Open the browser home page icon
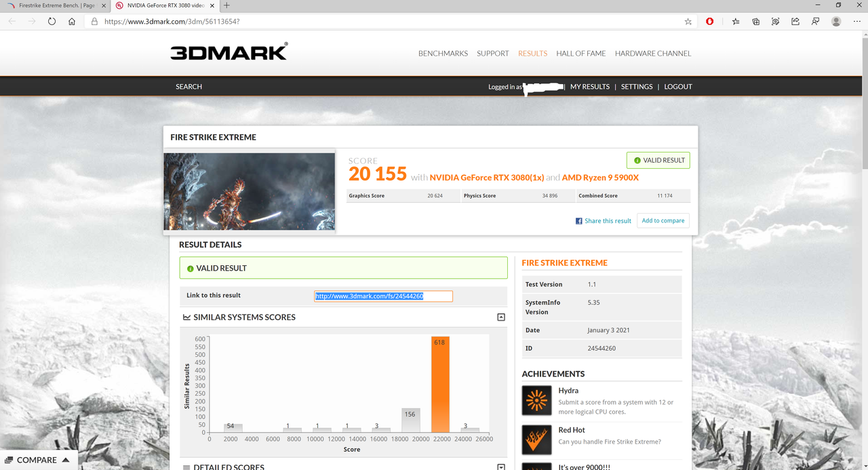The image size is (868, 470). pyautogui.click(x=72, y=22)
